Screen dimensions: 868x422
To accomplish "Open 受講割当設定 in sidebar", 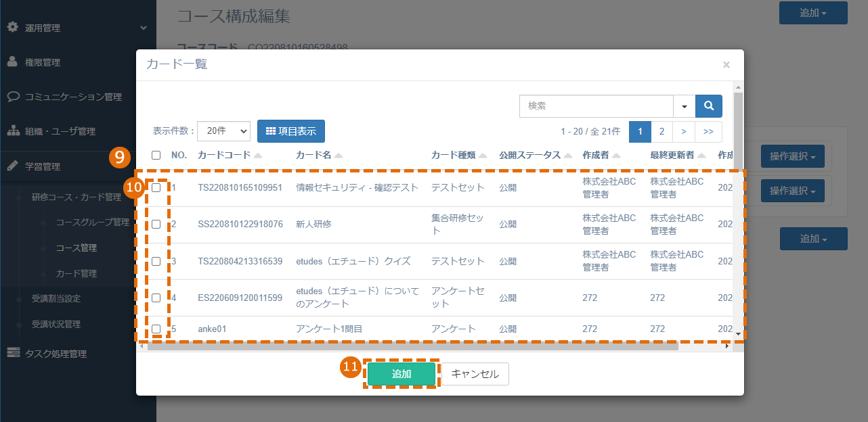I will click(56, 298).
